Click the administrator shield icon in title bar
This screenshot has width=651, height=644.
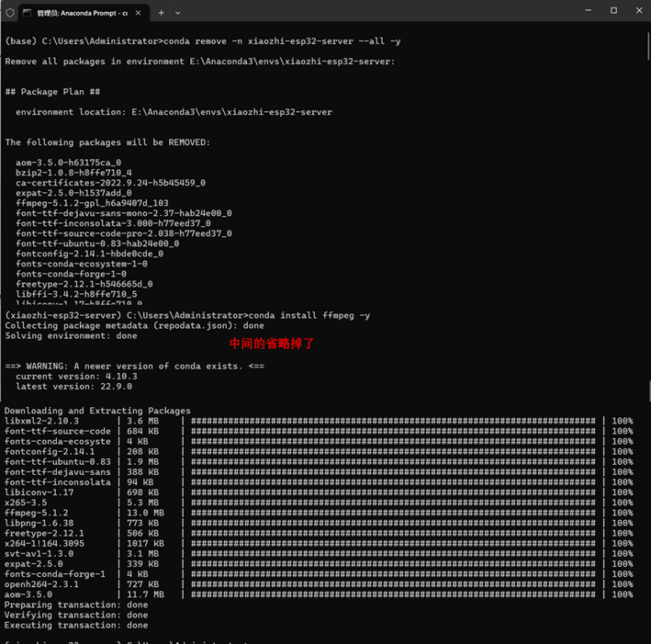[x=10, y=13]
